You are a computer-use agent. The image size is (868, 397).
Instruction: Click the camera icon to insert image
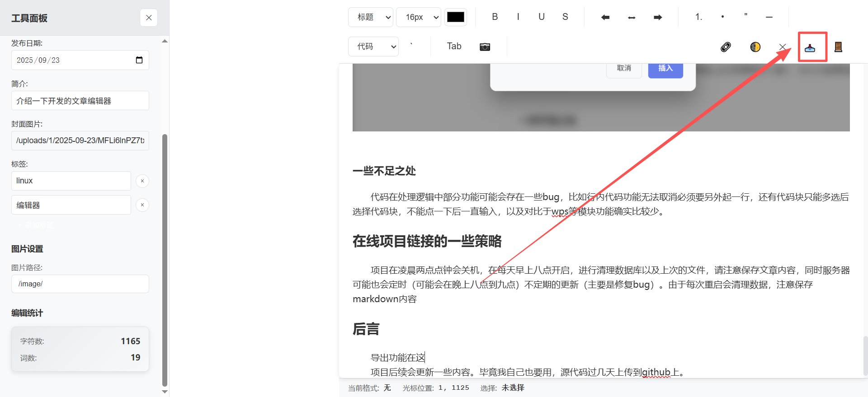(x=485, y=47)
